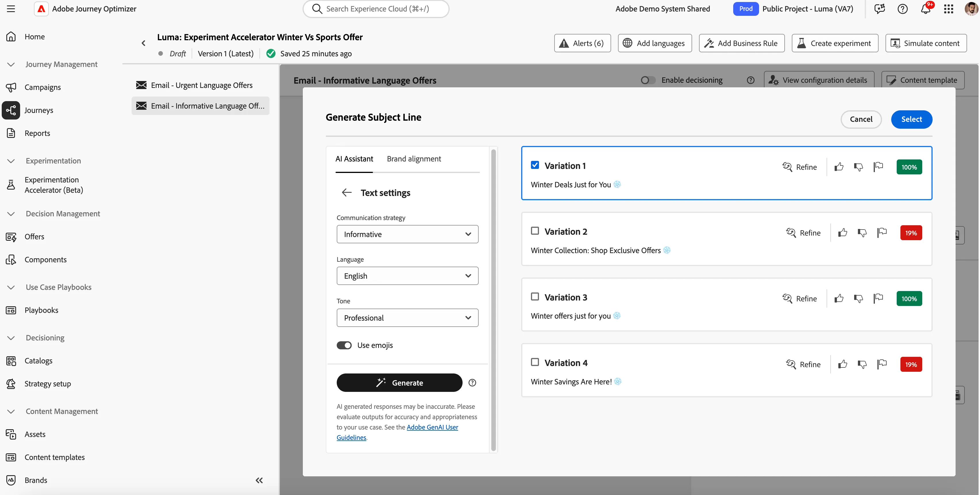Click the back arrow beside Text settings
The height and width of the screenshot is (495, 980).
coord(346,192)
